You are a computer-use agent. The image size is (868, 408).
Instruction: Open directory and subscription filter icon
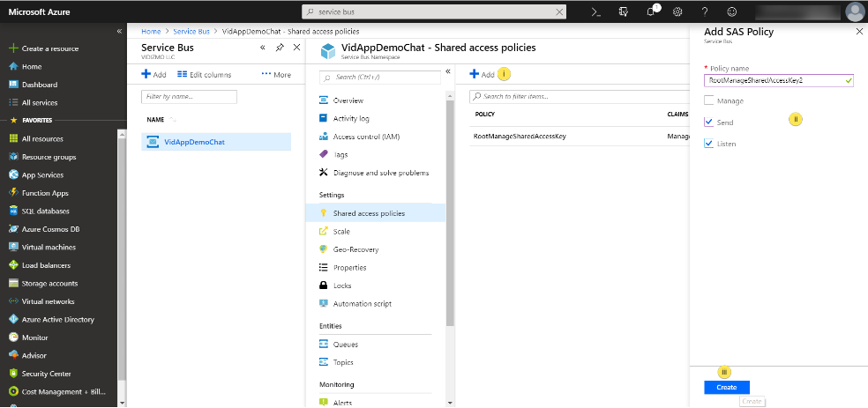point(624,12)
